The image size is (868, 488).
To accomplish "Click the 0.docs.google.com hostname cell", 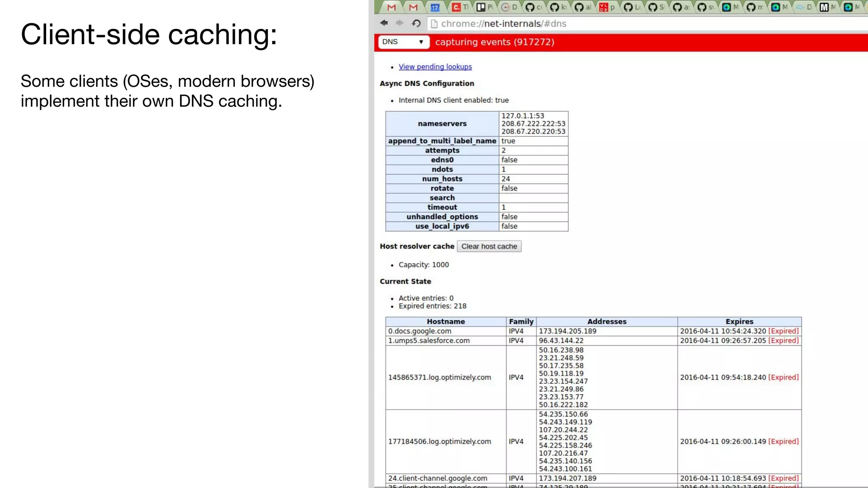I will [x=446, y=331].
